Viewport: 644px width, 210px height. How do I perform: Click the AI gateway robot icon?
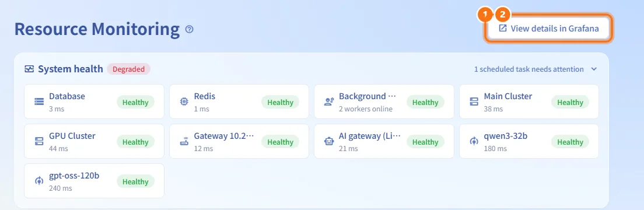click(329, 141)
